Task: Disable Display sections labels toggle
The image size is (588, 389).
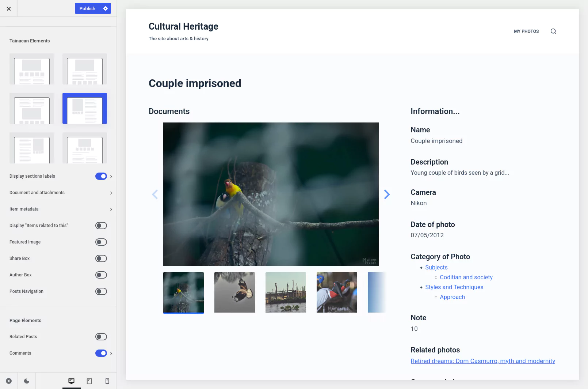Action: click(101, 176)
